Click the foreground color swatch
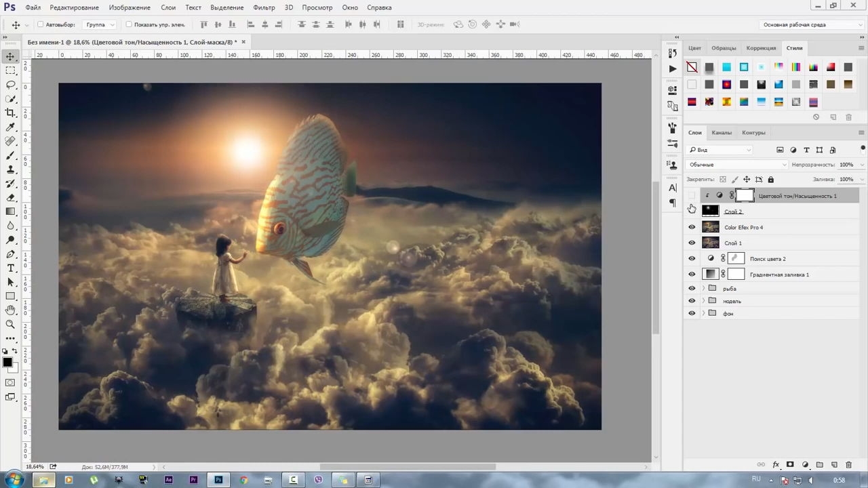 coord(7,363)
